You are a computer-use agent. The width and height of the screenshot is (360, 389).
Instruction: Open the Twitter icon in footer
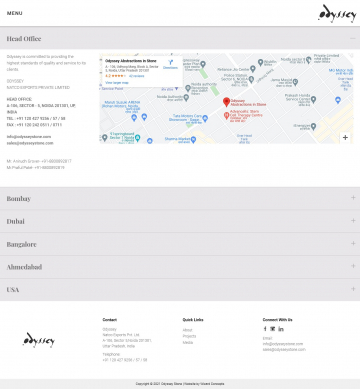point(273,329)
